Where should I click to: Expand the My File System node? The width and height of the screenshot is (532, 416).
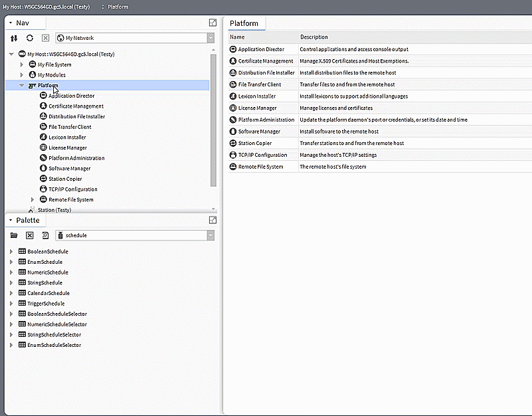click(x=22, y=64)
